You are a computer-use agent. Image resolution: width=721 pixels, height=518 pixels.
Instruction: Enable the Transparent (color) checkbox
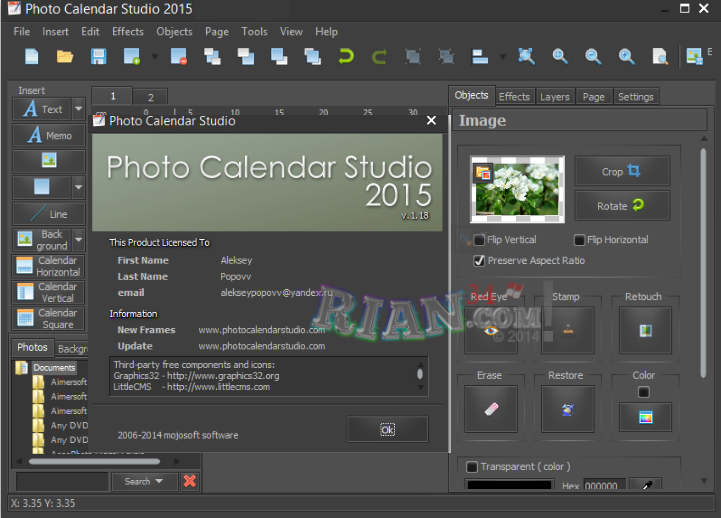[472, 467]
